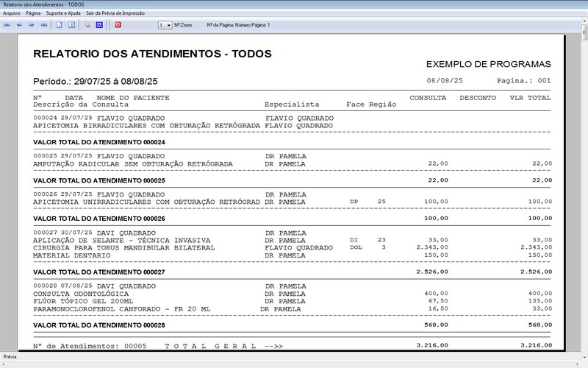Click Sair da Prévia de Impressão
Viewport: 588px width, 368px height.
pyautogui.click(x=115, y=13)
